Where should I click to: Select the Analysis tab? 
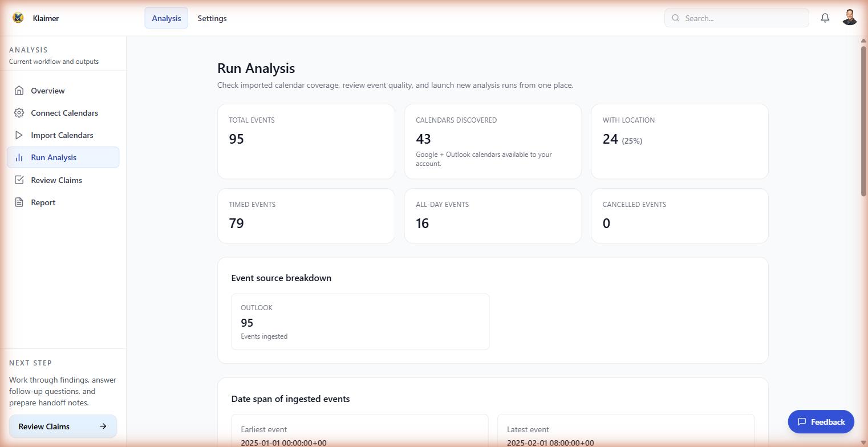click(166, 18)
